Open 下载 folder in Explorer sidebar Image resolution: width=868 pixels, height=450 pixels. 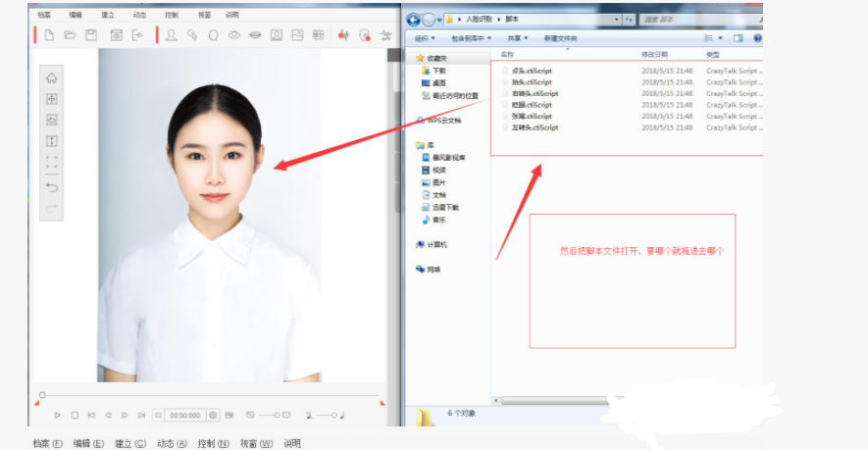[438, 71]
